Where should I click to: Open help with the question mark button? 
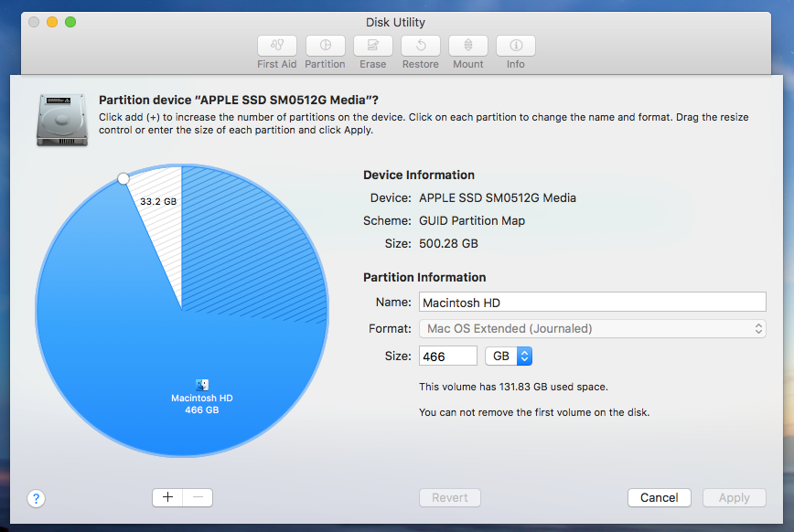tap(36, 498)
